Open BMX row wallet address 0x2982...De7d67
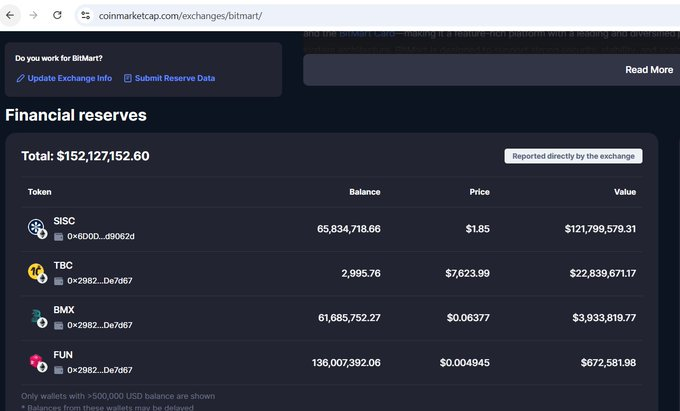 click(x=100, y=325)
